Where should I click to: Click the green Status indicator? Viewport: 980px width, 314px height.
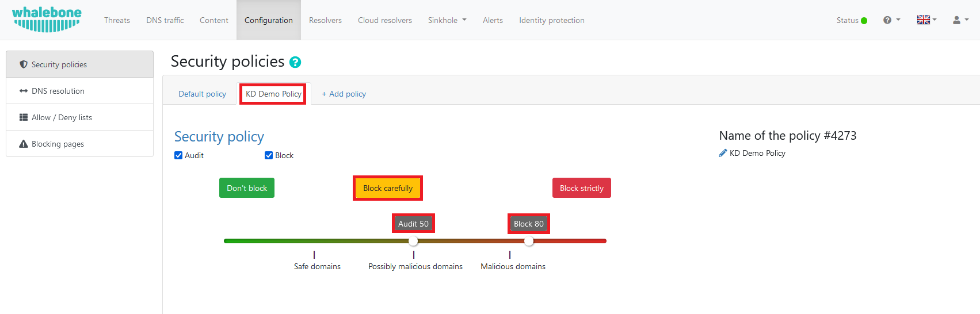(864, 21)
